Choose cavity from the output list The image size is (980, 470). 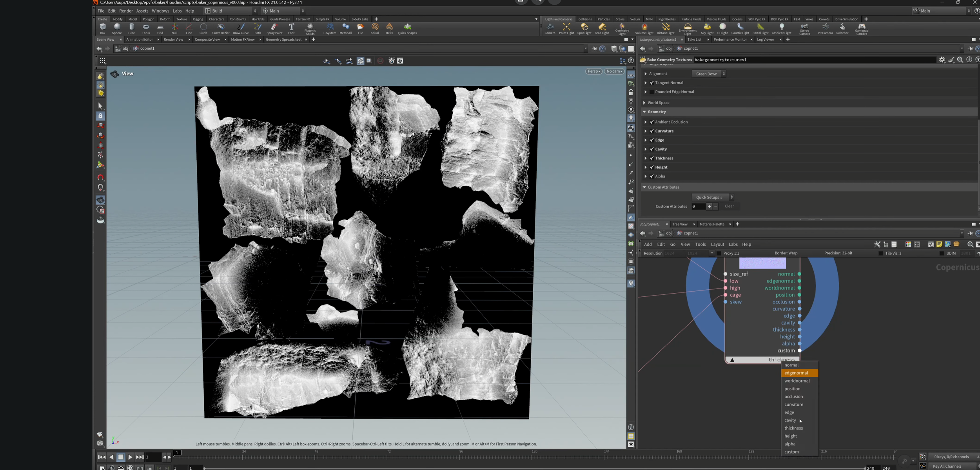790,420
